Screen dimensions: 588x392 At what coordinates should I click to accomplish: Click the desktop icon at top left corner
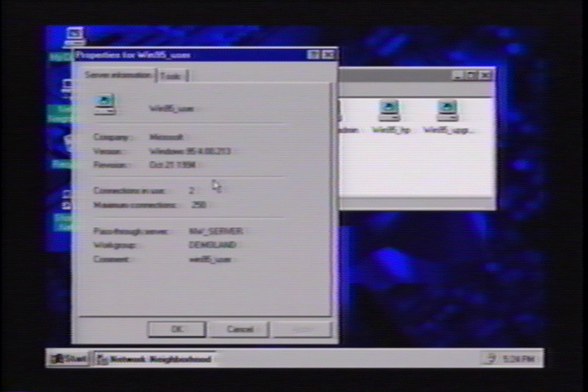[x=74, y=37]
